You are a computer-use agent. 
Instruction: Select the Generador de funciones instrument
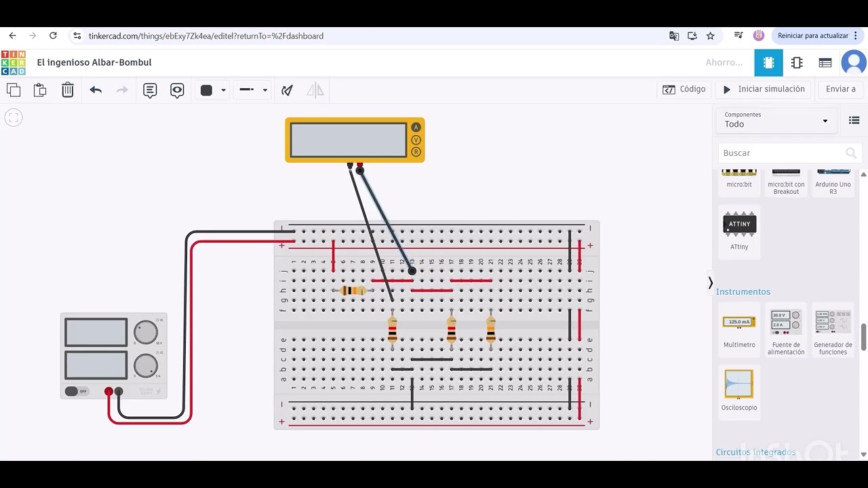click(833, 329)
